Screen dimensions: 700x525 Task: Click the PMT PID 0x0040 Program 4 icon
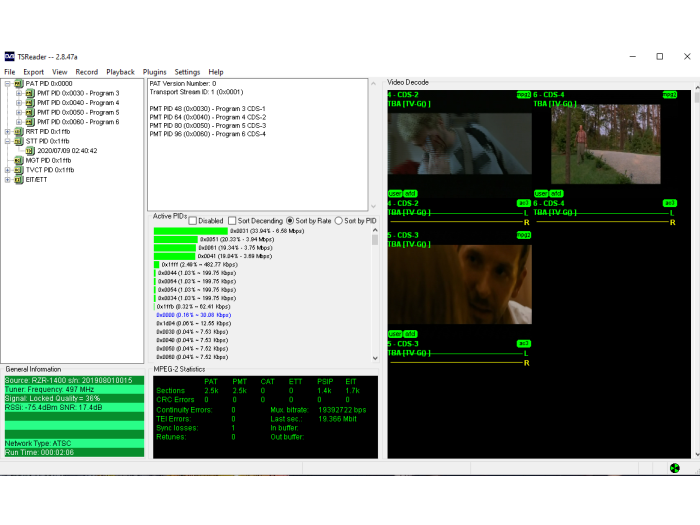pos(30,103)
